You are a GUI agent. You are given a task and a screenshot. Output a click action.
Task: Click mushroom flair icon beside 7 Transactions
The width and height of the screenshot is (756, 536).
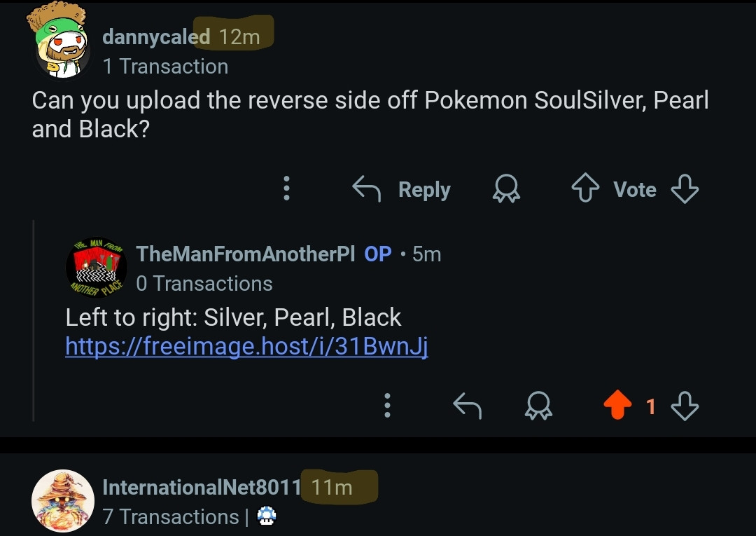tap(267, 516)
